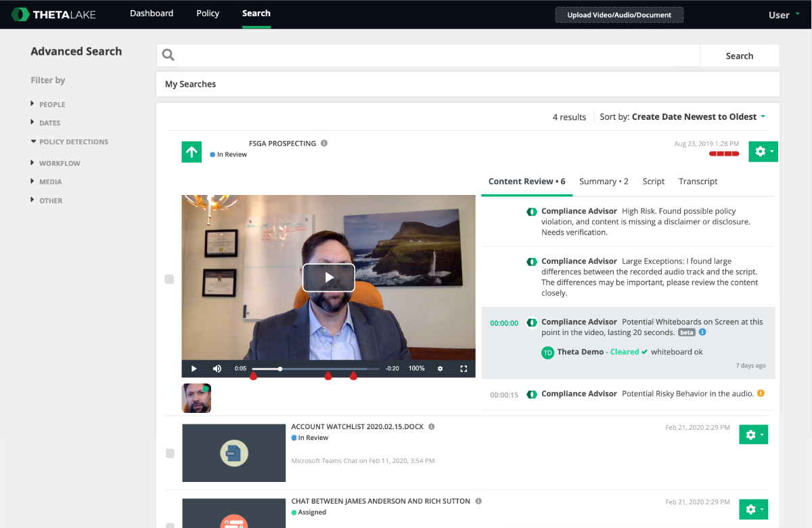Viewport: 812px width, 528px height.
Task: Switch to the Transcript tab
Action: coord(698,181)
